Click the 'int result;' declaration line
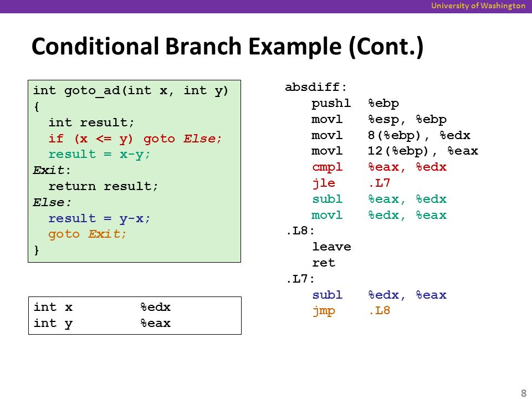Viewport: 532px width, 399px height. [91, 122]
